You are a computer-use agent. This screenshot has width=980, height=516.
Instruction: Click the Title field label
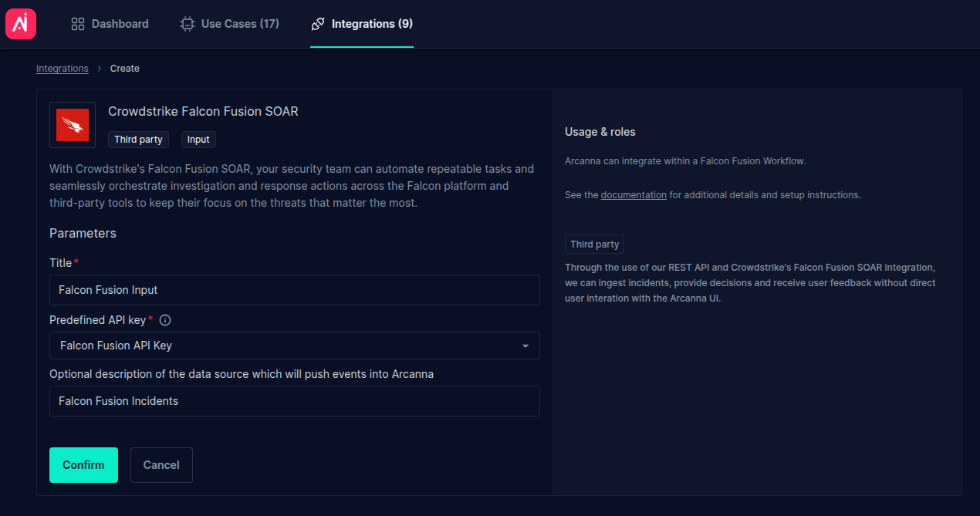(61, 263)
